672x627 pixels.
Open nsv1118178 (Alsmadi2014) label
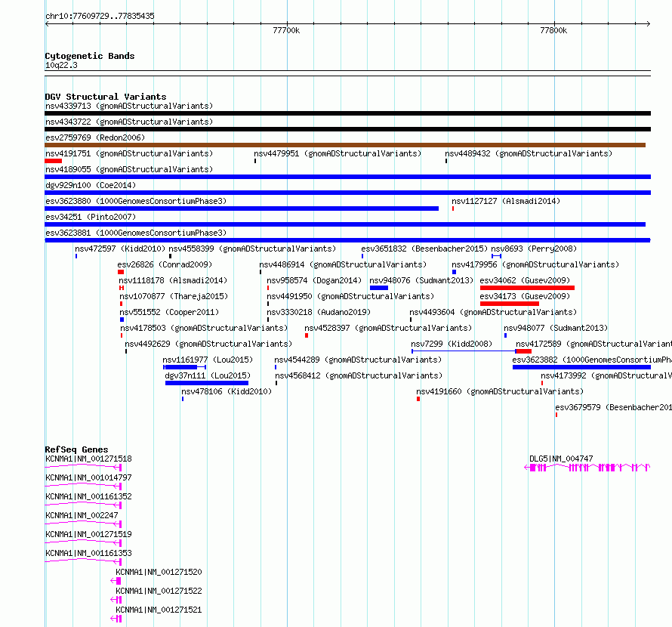(173, 280)
